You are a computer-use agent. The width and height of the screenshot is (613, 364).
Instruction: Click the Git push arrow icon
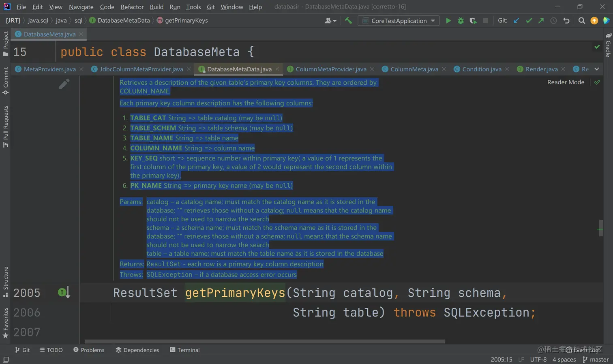pos(541,21)
